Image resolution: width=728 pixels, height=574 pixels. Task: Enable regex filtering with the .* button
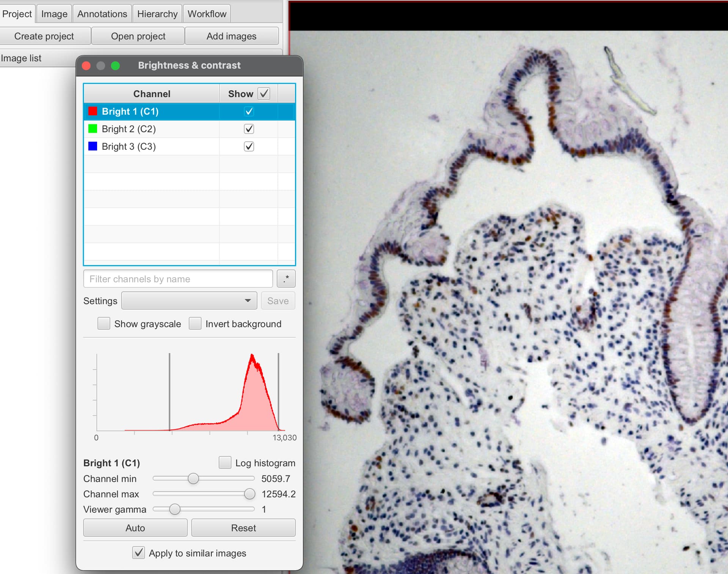(x=286, y=279)
